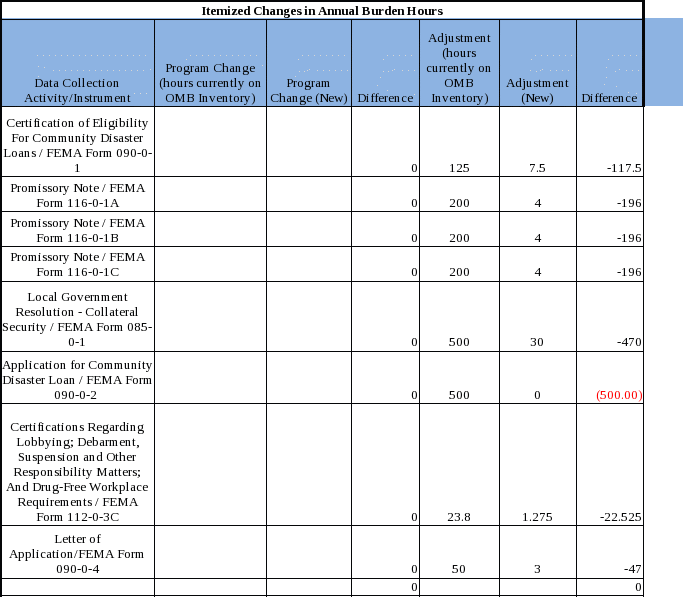Select the -196 difference in Form 116-0-1A row
Image resolution: width=683 pixels, height=597 pixels.
click(629, 203)
